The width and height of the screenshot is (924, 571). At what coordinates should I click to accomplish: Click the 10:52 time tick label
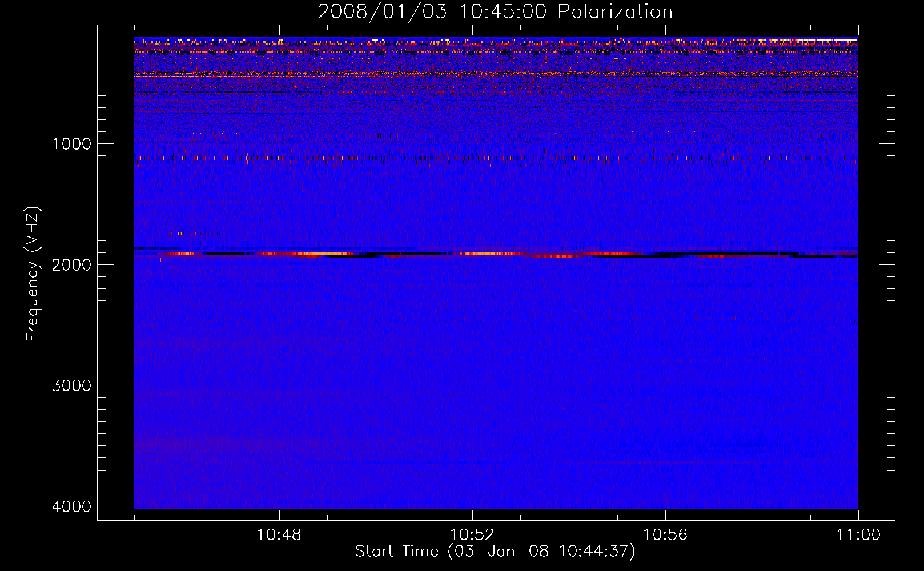tap(472, 535)
